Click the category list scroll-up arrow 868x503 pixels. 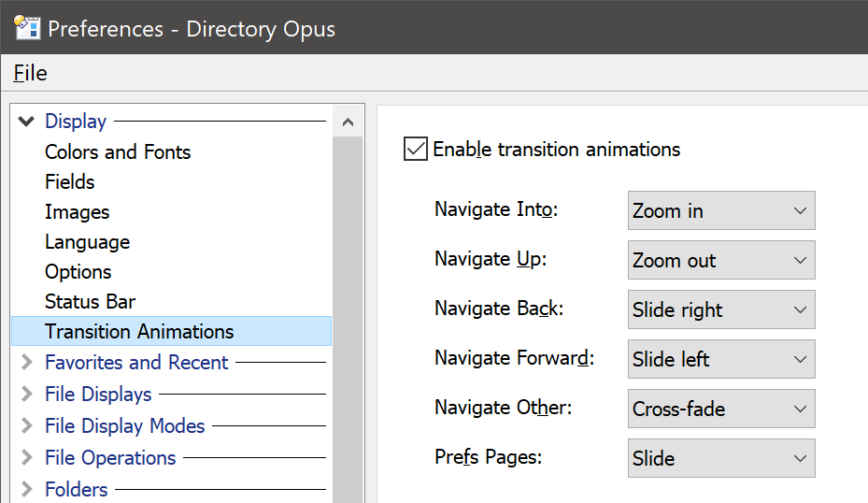point(348,122)
